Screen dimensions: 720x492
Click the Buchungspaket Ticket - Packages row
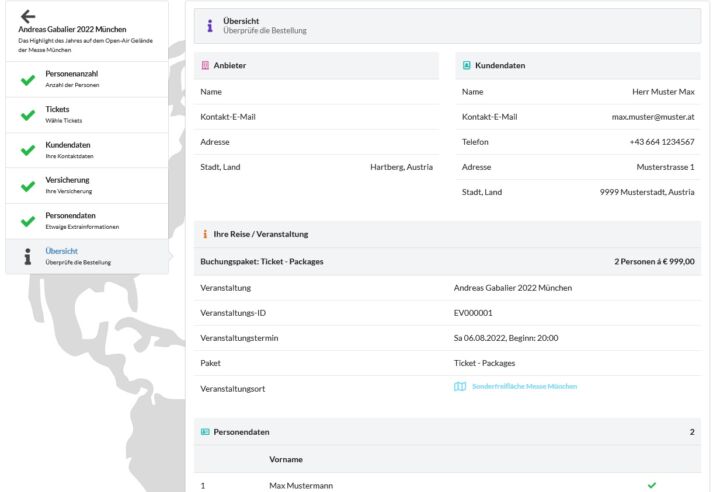[447, 261]
